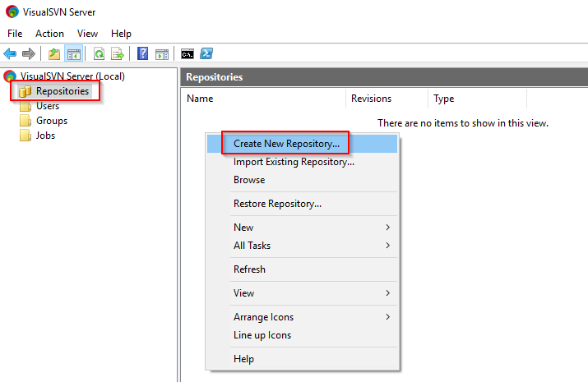The height and width of the screenshot is (382, 588).
Task: Toggle the Show/Hide Action Pane icon
Action: (162, 54)
